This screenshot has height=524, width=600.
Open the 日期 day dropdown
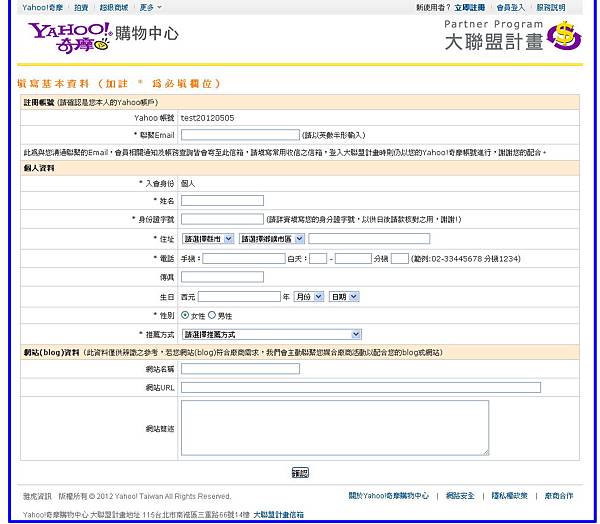[x=344, y=297]
